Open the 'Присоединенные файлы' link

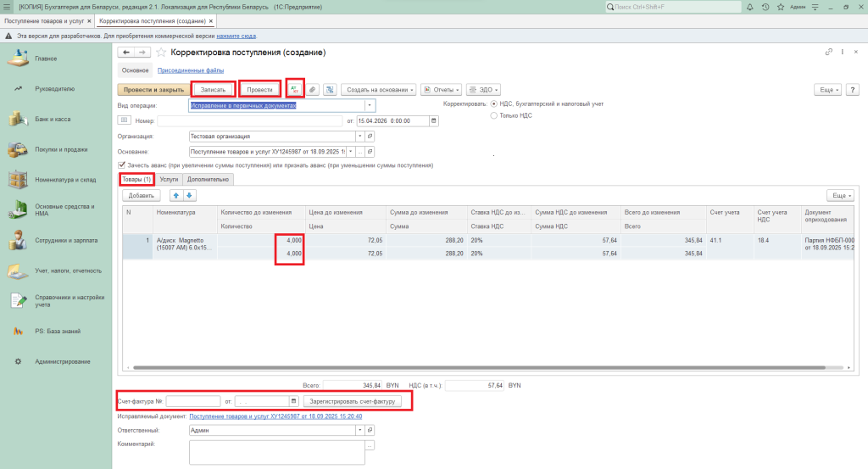tap(191, 70)
